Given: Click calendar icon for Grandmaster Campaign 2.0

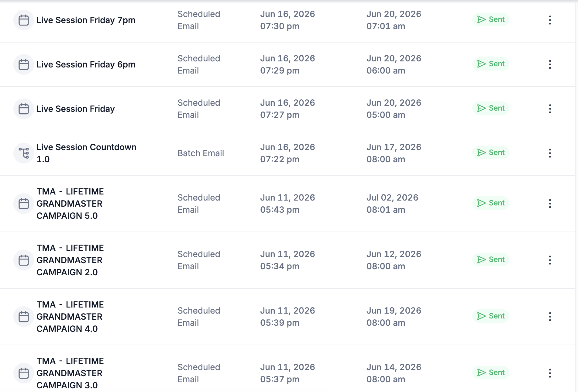Looking at the screenshot, I should (24, 260).
